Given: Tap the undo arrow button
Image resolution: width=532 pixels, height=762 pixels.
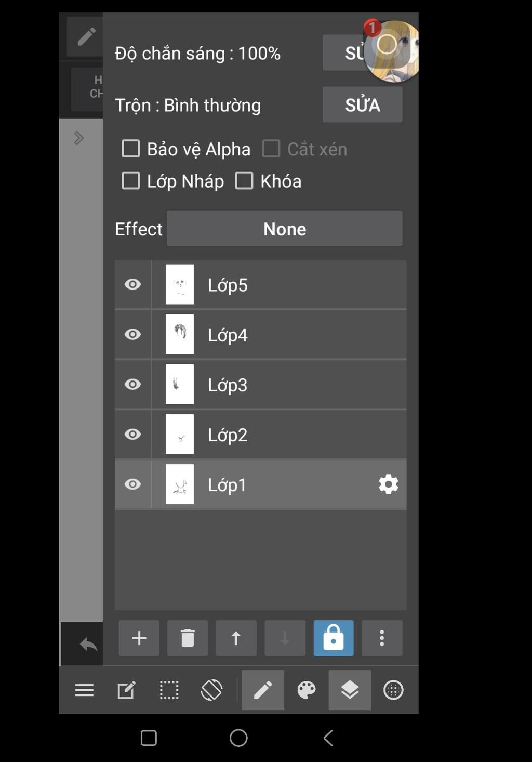Looking at the screenshot, I should [88, 645].
